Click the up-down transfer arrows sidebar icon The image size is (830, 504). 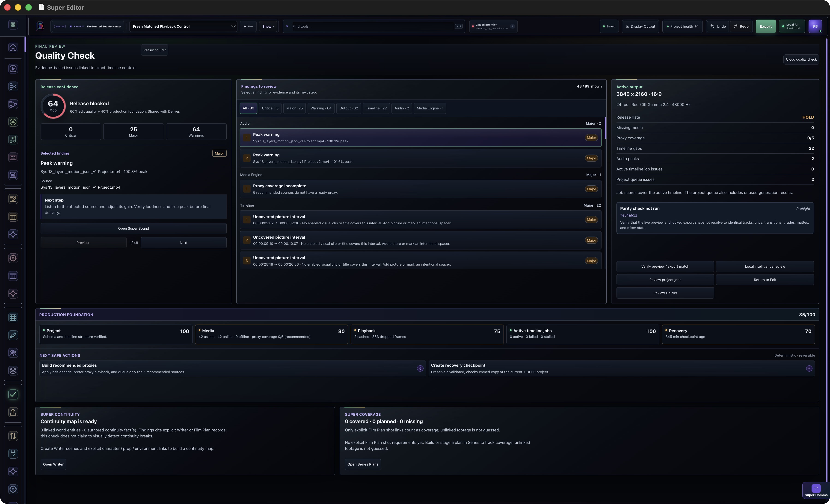[13, 436]
